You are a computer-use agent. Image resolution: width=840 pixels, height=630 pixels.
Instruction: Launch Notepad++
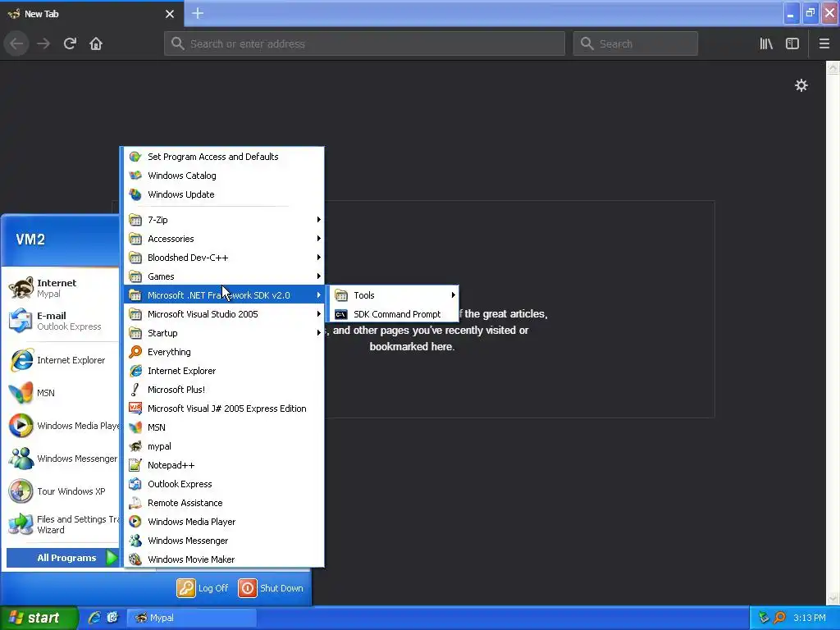(224, 465)
